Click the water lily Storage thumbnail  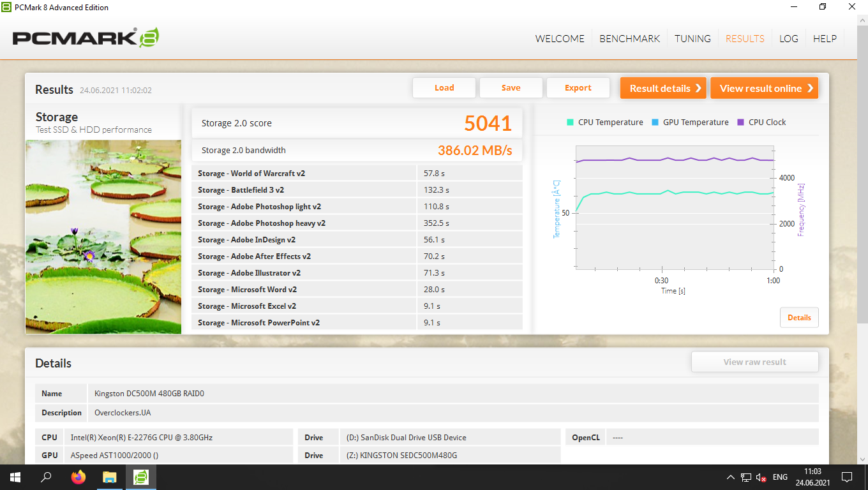(103, 237)
